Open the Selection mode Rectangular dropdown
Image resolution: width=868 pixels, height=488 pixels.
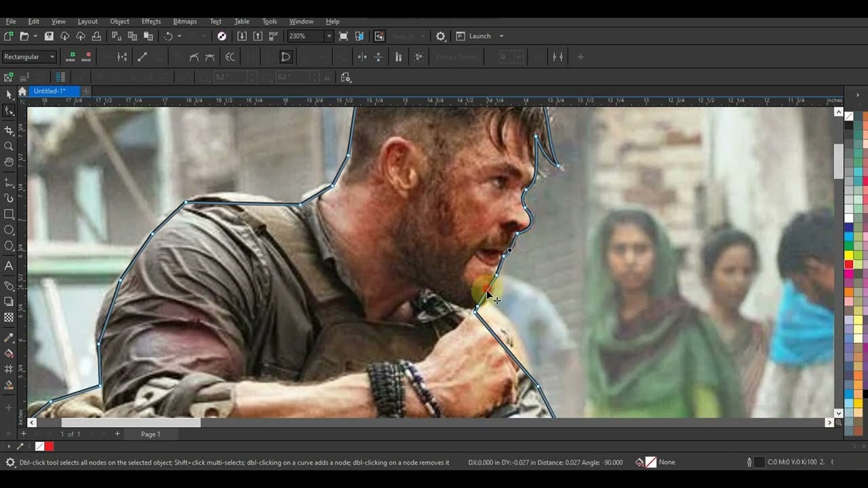click(x=29, y=57)
